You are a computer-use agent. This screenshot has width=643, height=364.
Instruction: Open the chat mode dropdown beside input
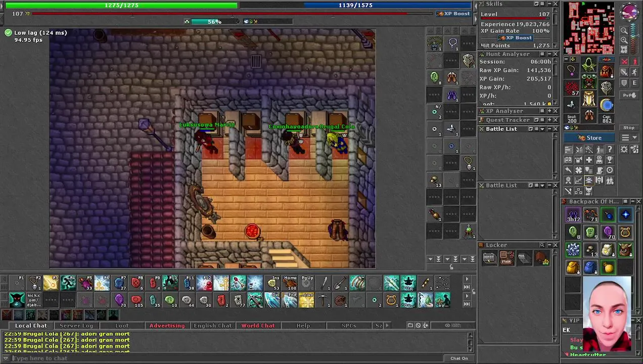pos(6,358)
